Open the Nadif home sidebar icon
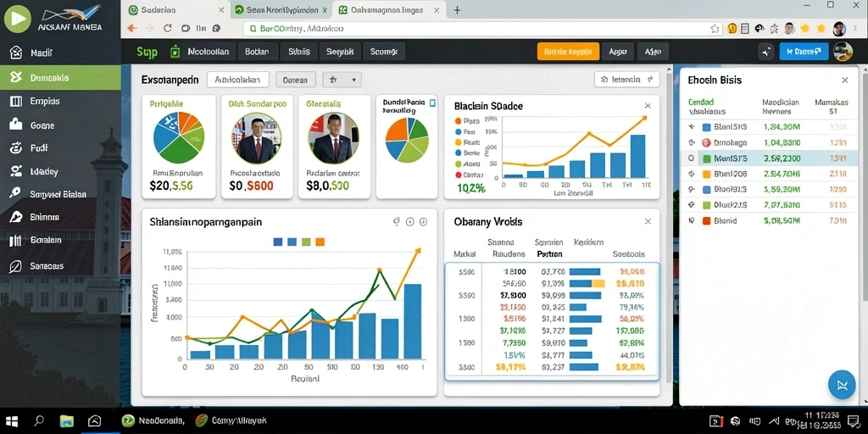868x434 pixels. [x=16, y=53]
